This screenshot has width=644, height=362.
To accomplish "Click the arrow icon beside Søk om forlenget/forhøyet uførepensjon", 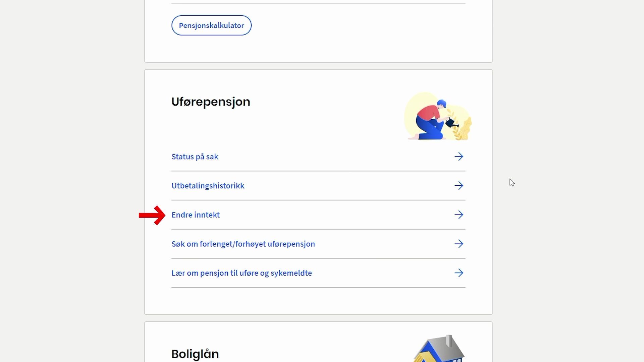I will [x=459, y=244].
